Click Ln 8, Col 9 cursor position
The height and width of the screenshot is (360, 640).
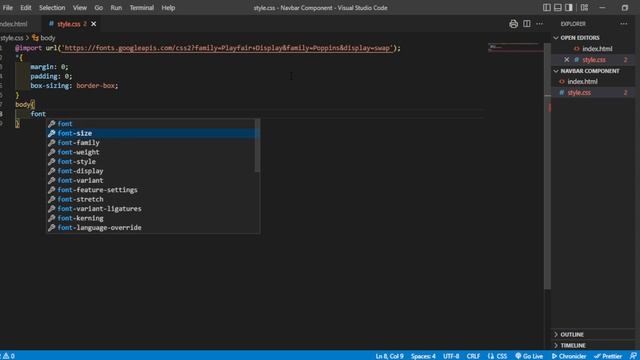pos(389,356)
